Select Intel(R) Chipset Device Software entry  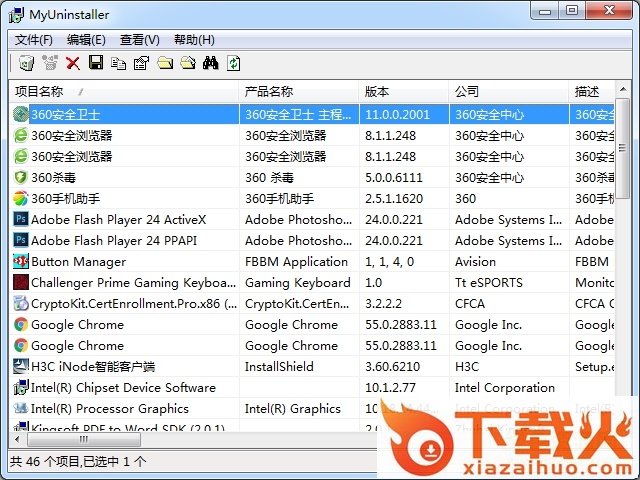pyautogui.click(x=123, y=388)
